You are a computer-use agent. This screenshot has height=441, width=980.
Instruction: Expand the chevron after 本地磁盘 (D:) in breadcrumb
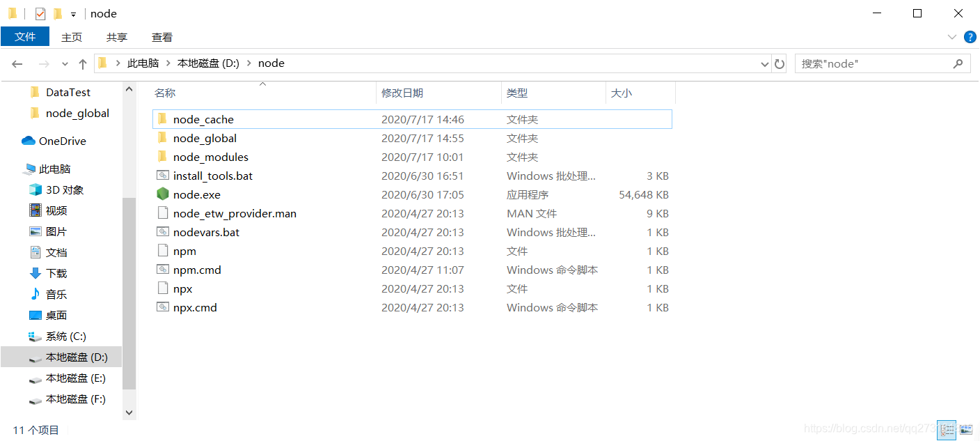coord(248,63)
